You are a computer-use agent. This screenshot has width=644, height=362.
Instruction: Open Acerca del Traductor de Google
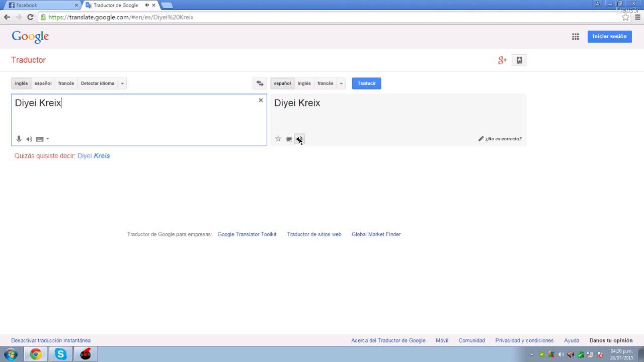point(388,340)
